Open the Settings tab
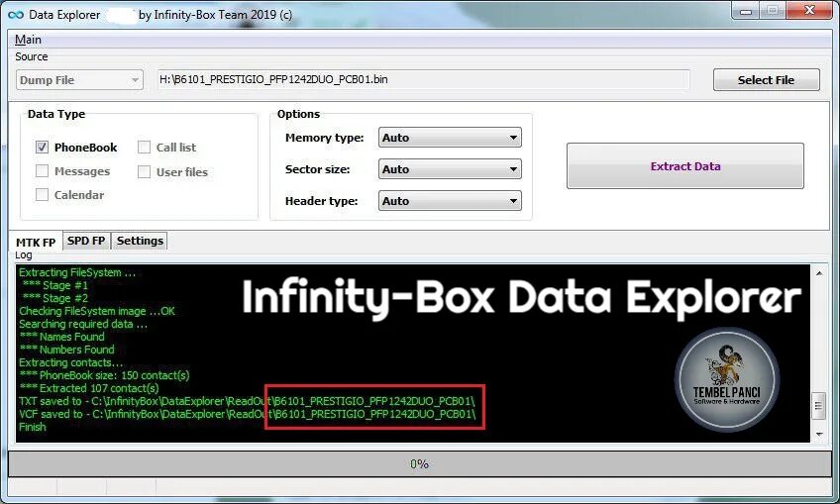 pyautogui.click(x=140, y=241)
